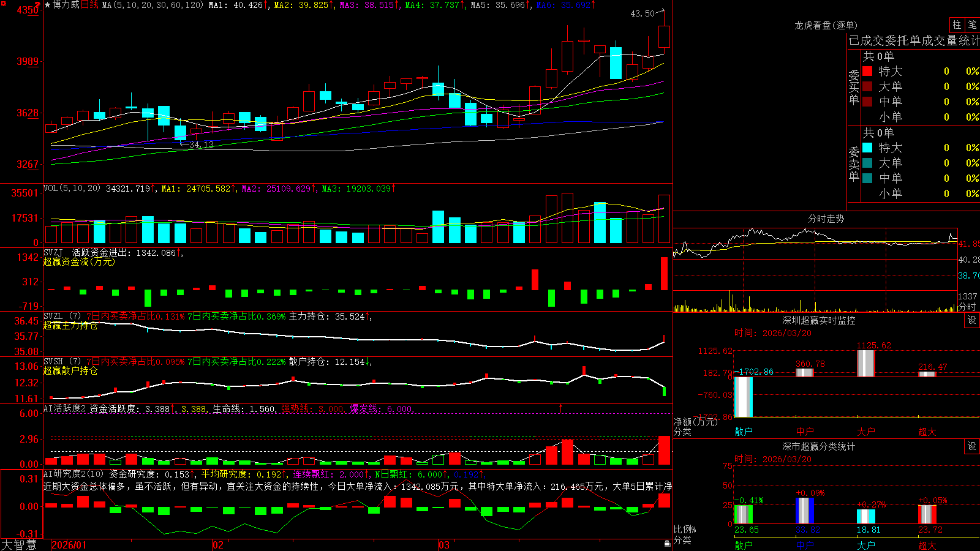The height and width of the screenshot is (551, 980).
Task: Click the star icon before 博力威
Action: 48,5
